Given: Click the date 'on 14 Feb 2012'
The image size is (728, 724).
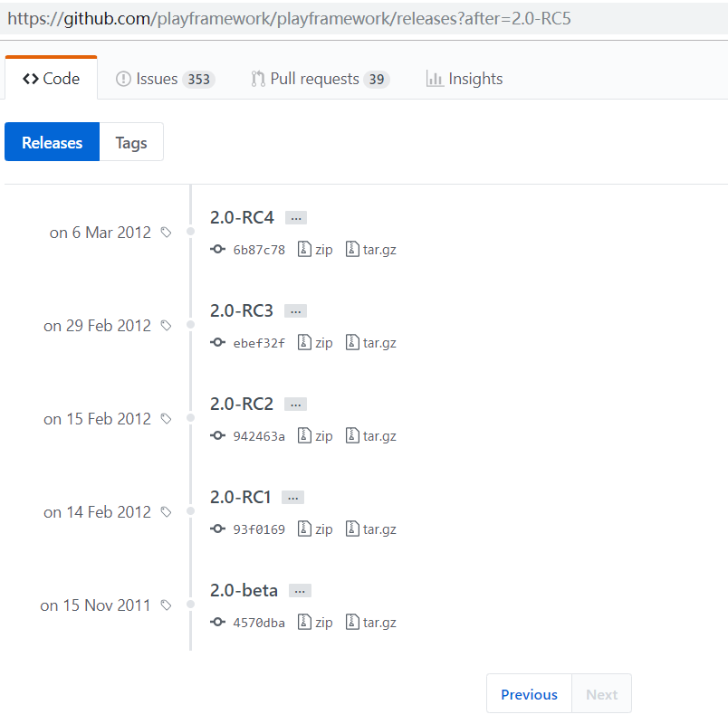Looking at the screenshot, I should pyautogui.click(x=98, y=512).
